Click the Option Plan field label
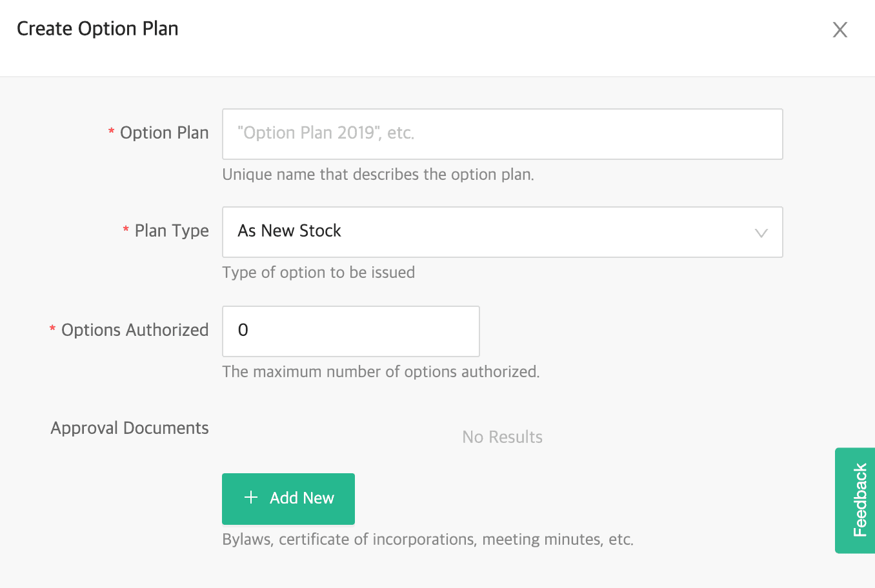This screenshot has height=588, width=875. pos(164,133)
